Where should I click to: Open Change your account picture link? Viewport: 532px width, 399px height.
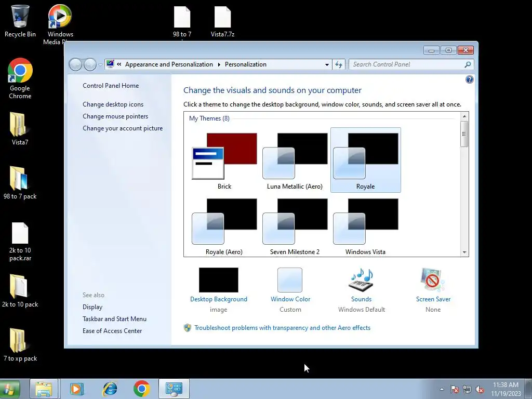click(123, 128)
